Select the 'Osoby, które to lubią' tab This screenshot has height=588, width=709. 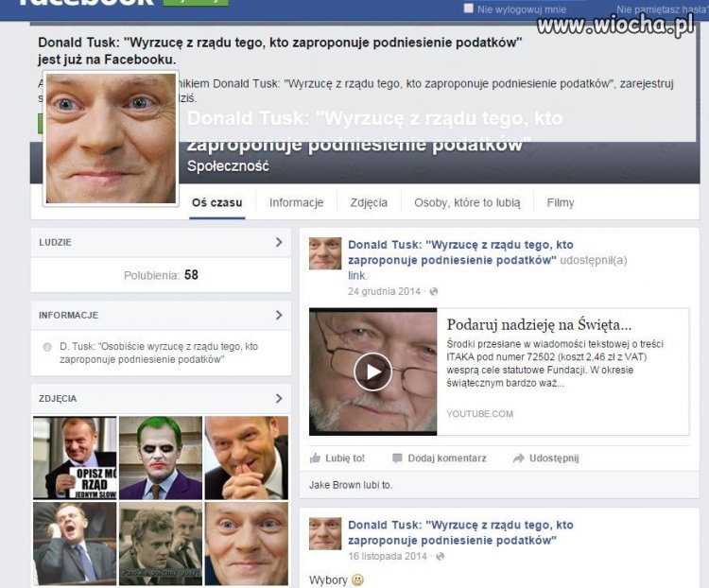467,202
